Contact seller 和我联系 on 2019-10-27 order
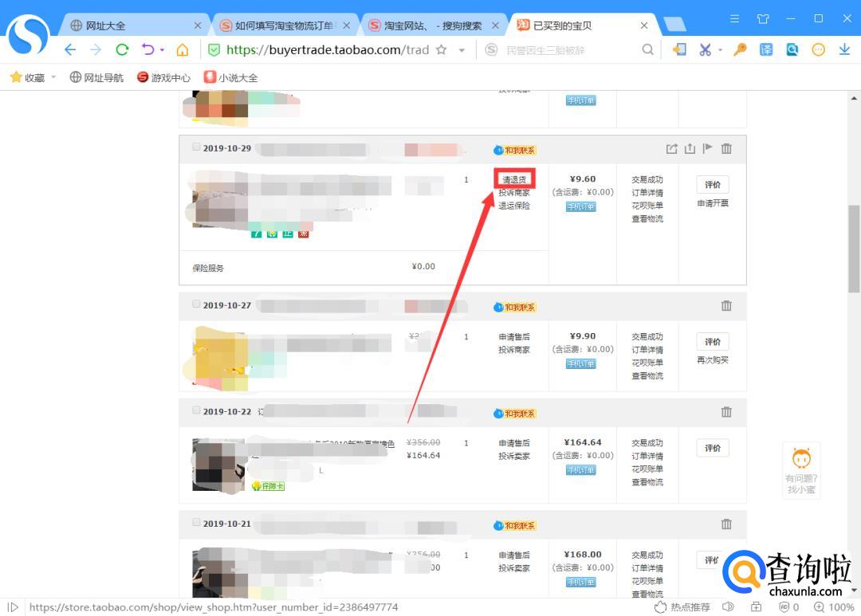This screenshot has height=616, width=861. [x=515, y=307]
